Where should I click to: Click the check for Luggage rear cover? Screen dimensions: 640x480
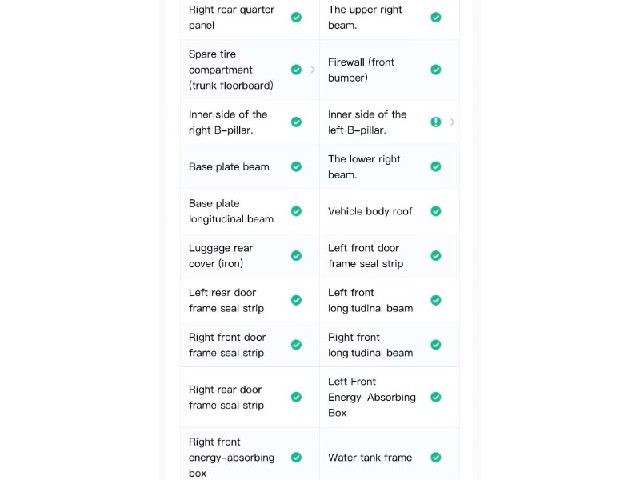click(x=296, y=256)
